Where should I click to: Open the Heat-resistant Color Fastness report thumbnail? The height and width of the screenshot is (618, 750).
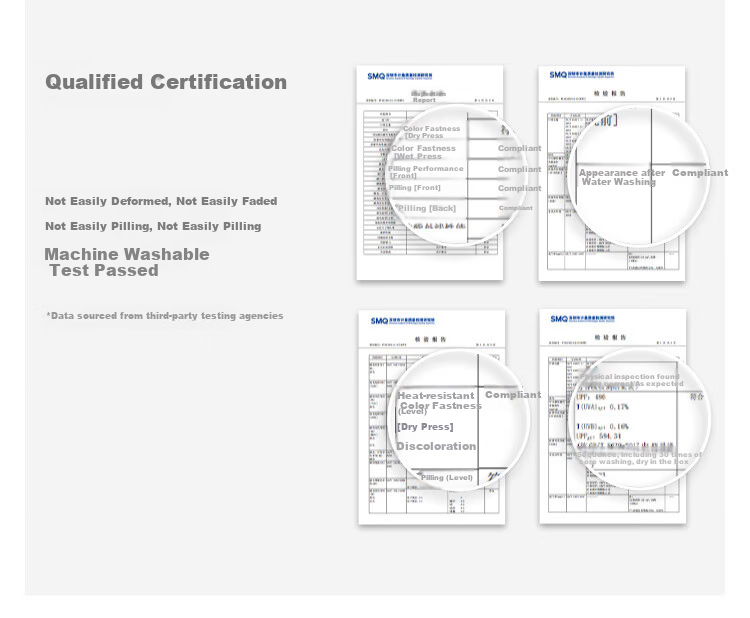[x=431, y=417]
